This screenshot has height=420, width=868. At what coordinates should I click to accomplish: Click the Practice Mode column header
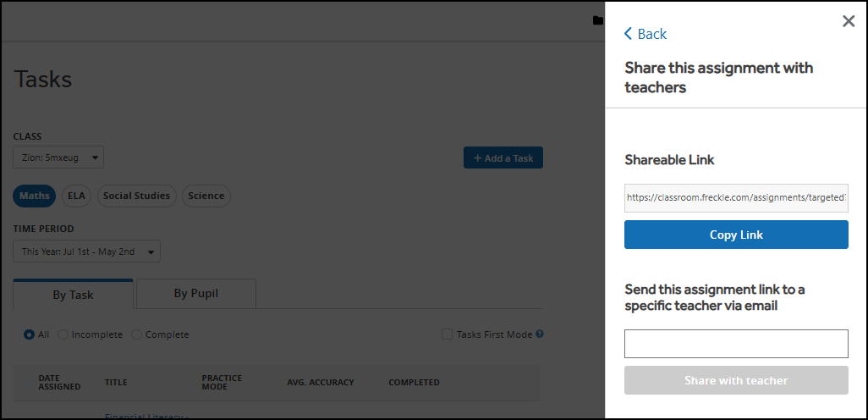click(222, 383)
